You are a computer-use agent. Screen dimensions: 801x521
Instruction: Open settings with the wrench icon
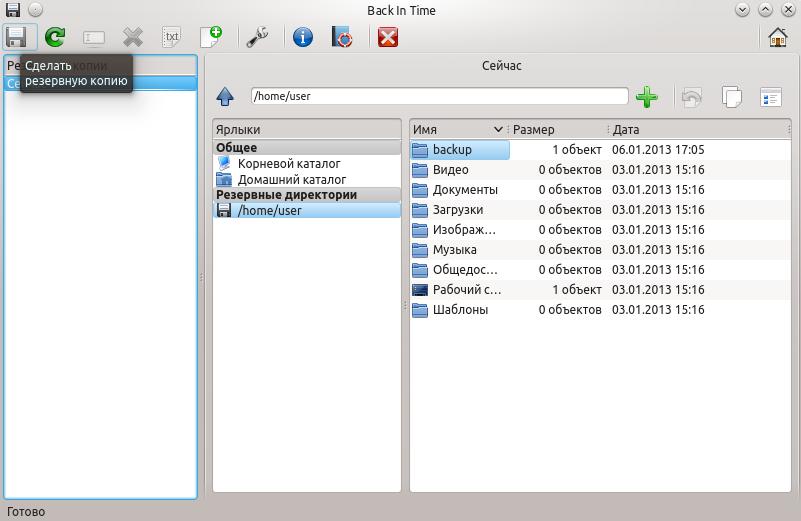click(x=257, y=37)
